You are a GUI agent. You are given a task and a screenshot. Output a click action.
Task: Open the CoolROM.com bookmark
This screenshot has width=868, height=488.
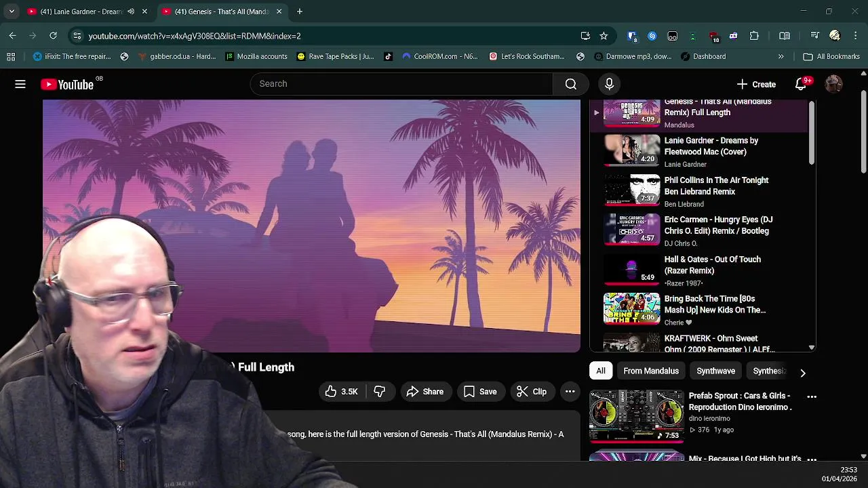click(x=439, y=57)
